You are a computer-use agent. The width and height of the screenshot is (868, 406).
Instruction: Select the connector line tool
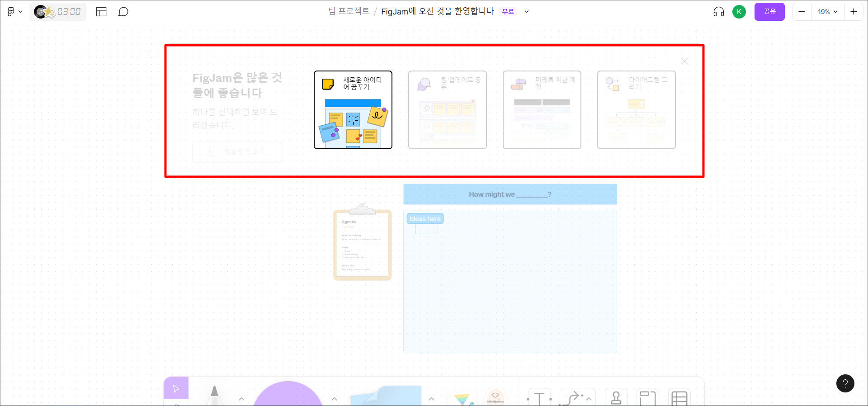click(x=571, y=398)
